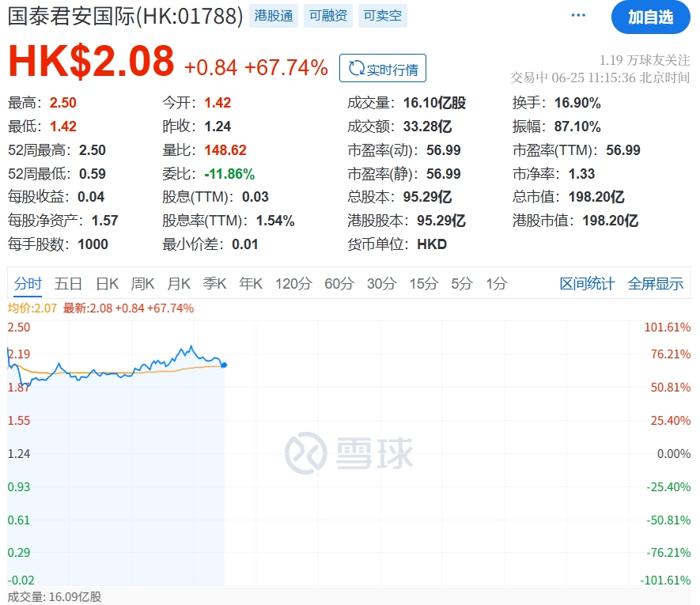This screenshot has width=700, height=605.
Task: Click the 总市值 198.20亿 value
Action: 596,197
